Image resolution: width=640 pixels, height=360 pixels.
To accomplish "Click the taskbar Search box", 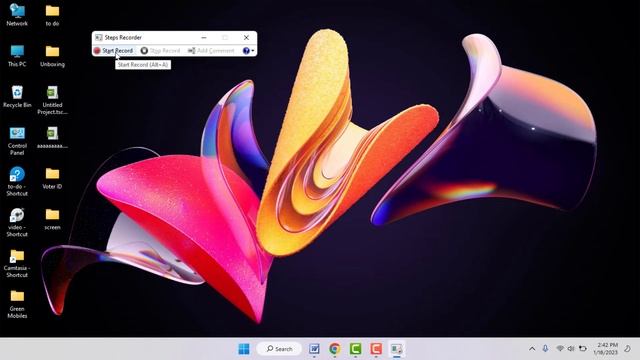I will 280,349.
